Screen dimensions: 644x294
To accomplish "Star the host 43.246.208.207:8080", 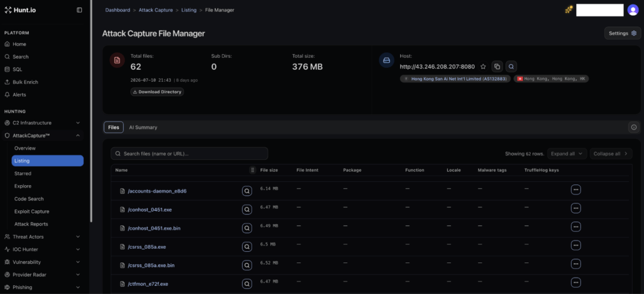I will pyautogui.click(x=483, y=67).
